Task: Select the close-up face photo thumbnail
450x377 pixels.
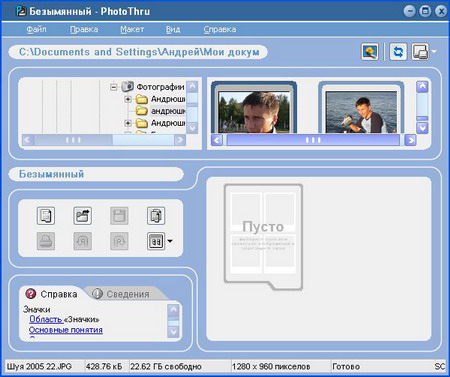Action: 254,108
